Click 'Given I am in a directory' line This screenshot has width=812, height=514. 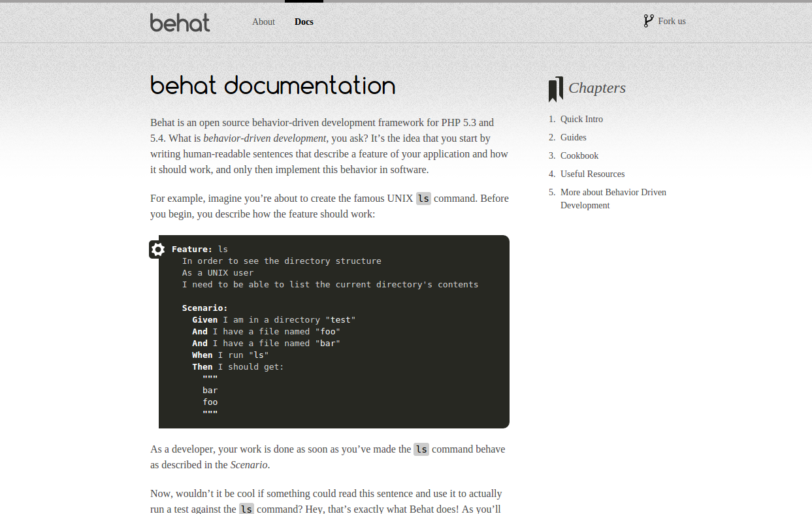coord(274,319)
